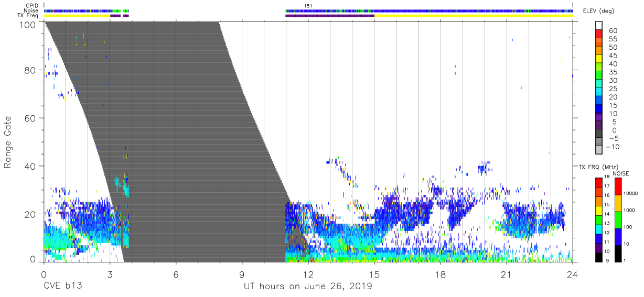The width and height of the screenshot is (644, 297).
Task: Click the '35' label on ELEV colorbar
Action: pos(613,72)
